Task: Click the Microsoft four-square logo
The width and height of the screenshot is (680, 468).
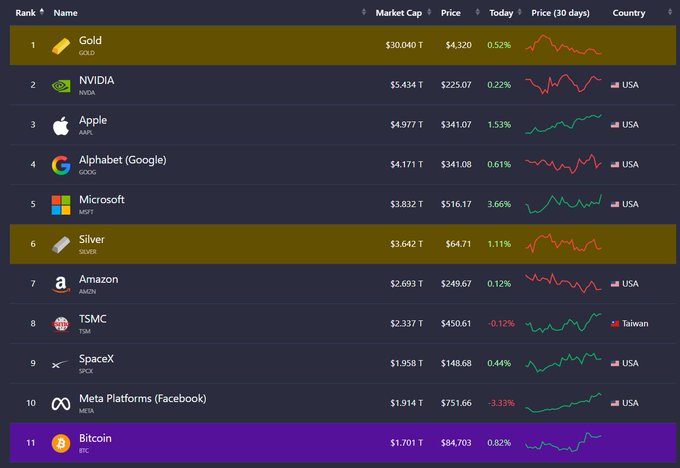Action: pos(61,205)
